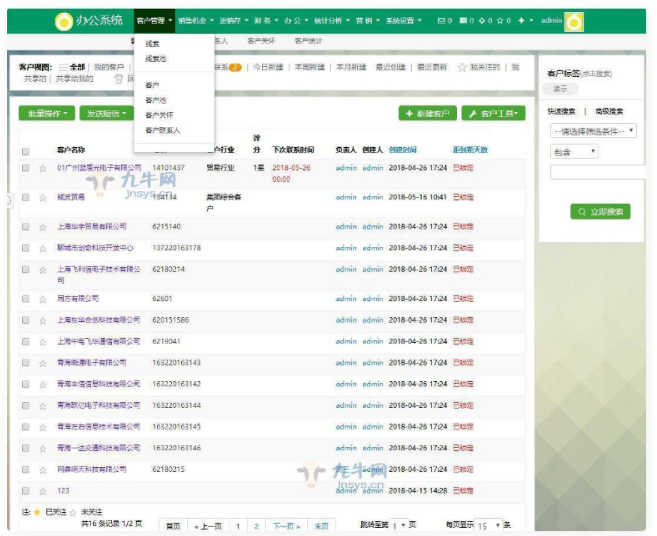Star the customer named 123
Screen dimensions: 657x536
point(43,491)
